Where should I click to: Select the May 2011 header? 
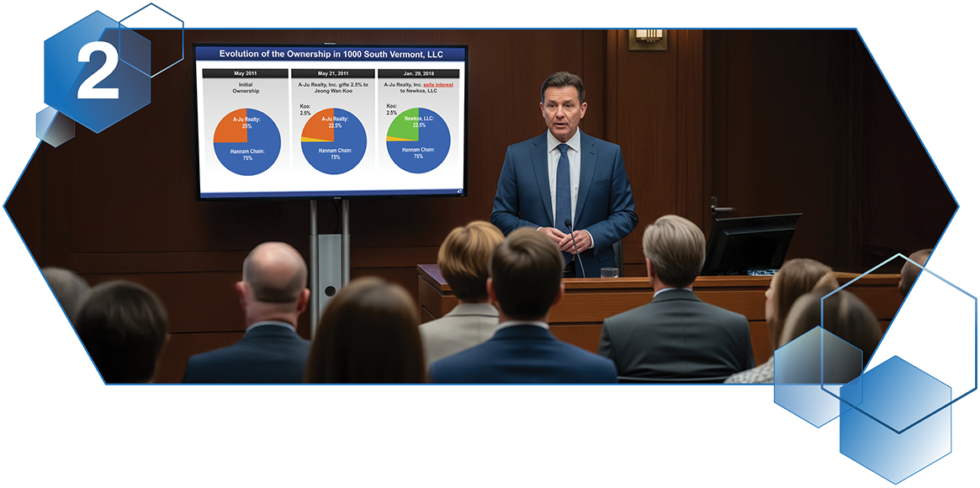point(246,73)
